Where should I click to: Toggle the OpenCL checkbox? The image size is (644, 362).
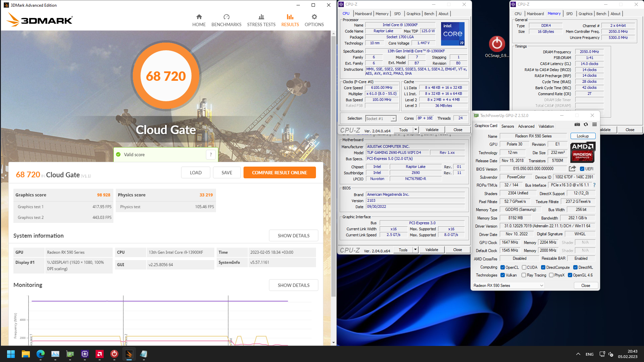tap(502, 267)
